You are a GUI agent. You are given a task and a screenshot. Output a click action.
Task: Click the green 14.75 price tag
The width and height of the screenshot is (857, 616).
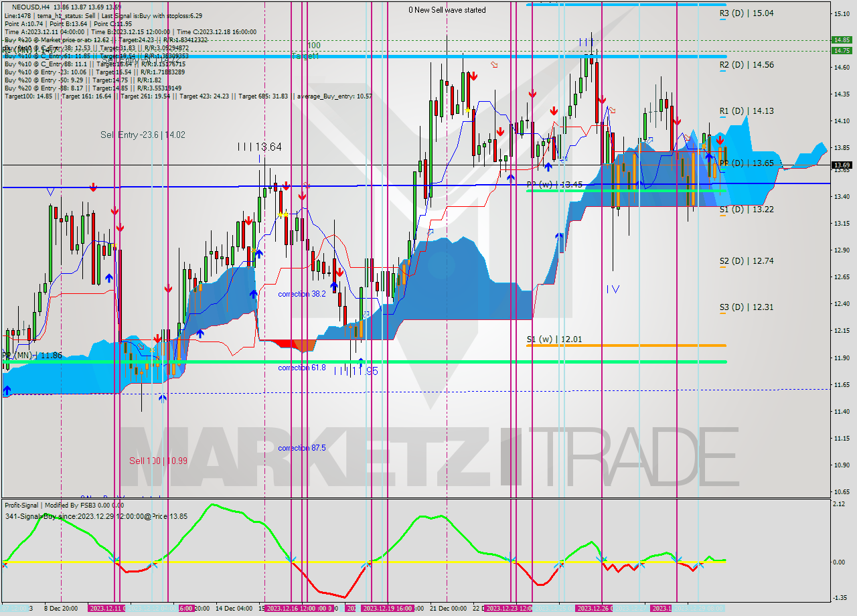[x=842, y=50]
